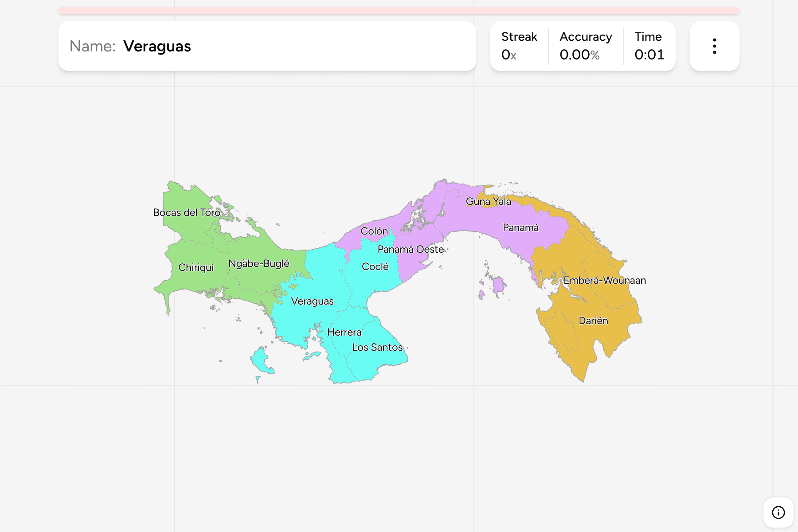Select Veraguas province on the map

coord(312,301)
